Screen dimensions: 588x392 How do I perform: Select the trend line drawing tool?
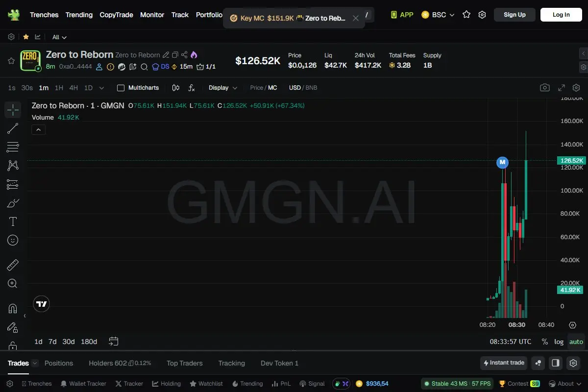pyautogui.click(x=13, y=128)
